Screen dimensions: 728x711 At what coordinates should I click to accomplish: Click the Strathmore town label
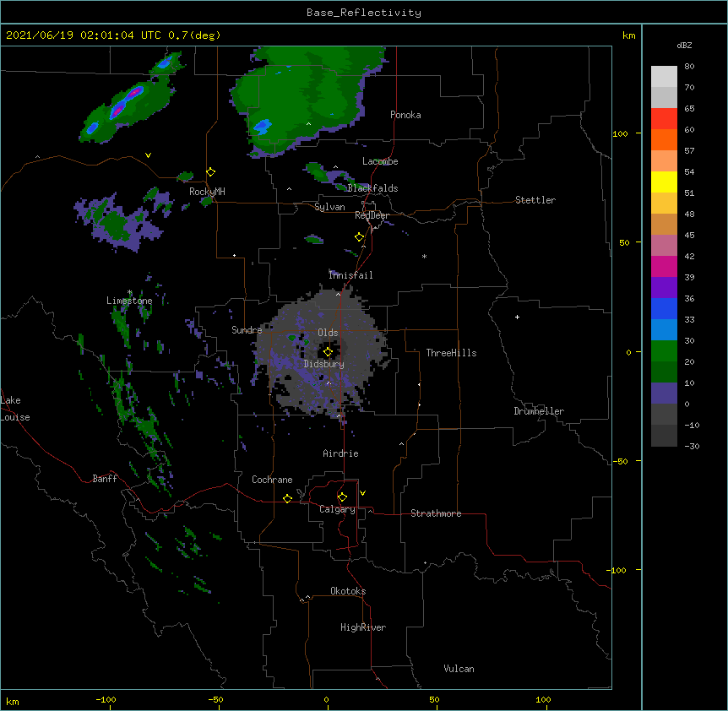(436, 513)
